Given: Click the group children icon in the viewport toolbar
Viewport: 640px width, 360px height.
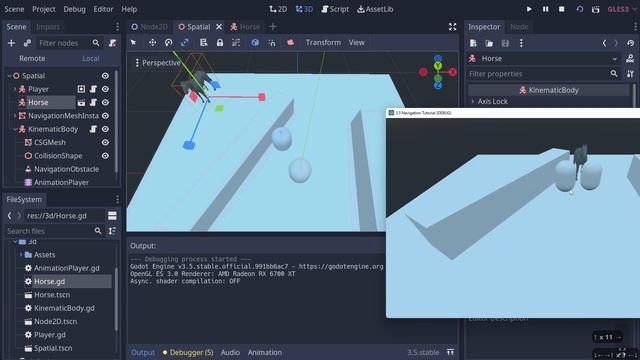Looking at the screenshot, I should (x=236, y=42).
